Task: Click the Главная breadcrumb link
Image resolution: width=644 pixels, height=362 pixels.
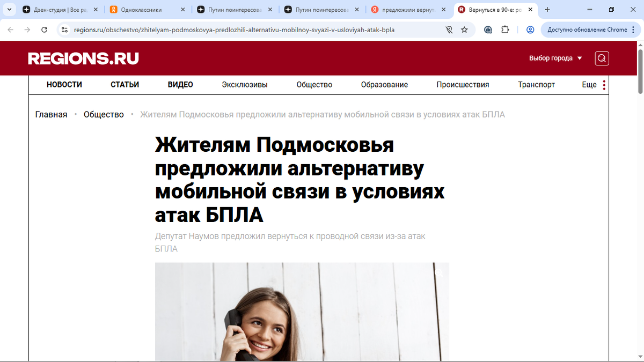Action: click(x=51, y=114)
